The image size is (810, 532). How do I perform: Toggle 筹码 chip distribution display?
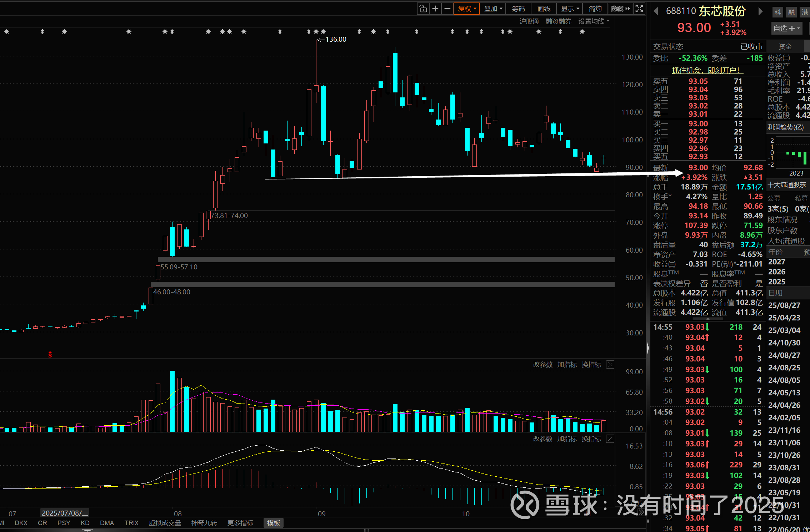(518, 9)
